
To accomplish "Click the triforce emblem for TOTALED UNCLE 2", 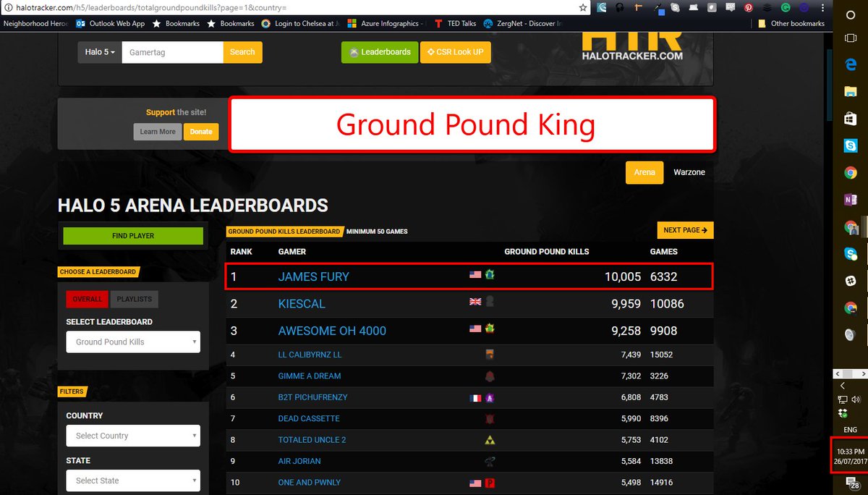I will (x=490, y=439).
